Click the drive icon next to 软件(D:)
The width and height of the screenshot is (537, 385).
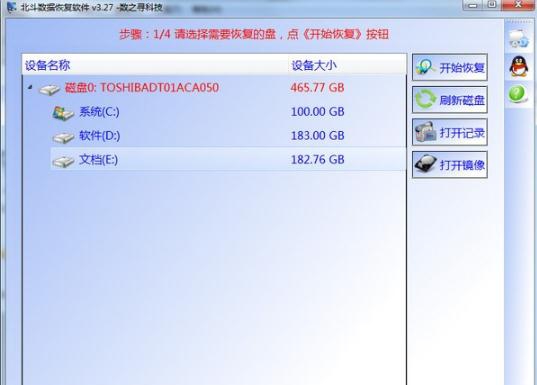click(63, 137)
